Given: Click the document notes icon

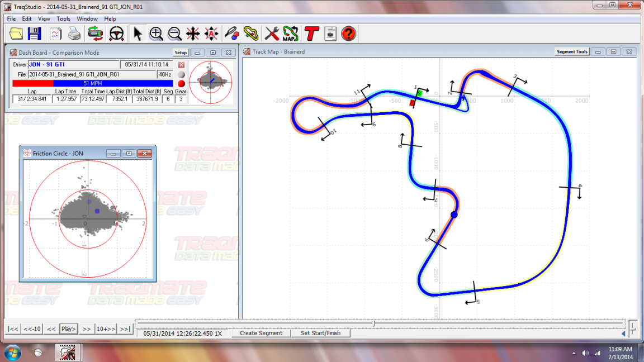Looking at the screenshot, I should coord(330,34).
